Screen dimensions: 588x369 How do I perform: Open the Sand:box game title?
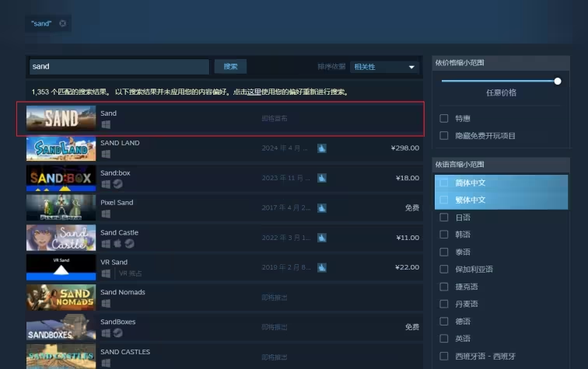coord(115,172)
